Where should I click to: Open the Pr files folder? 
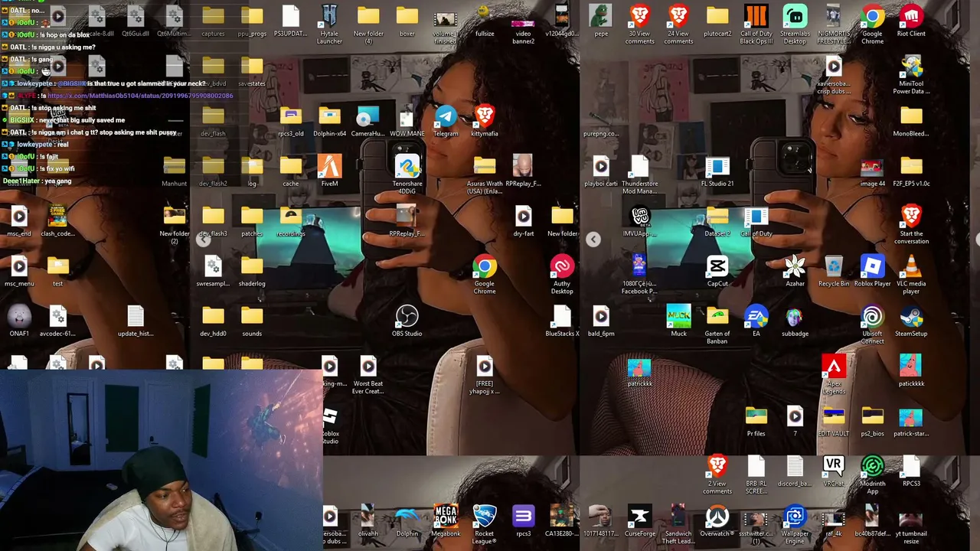point(756,421)
